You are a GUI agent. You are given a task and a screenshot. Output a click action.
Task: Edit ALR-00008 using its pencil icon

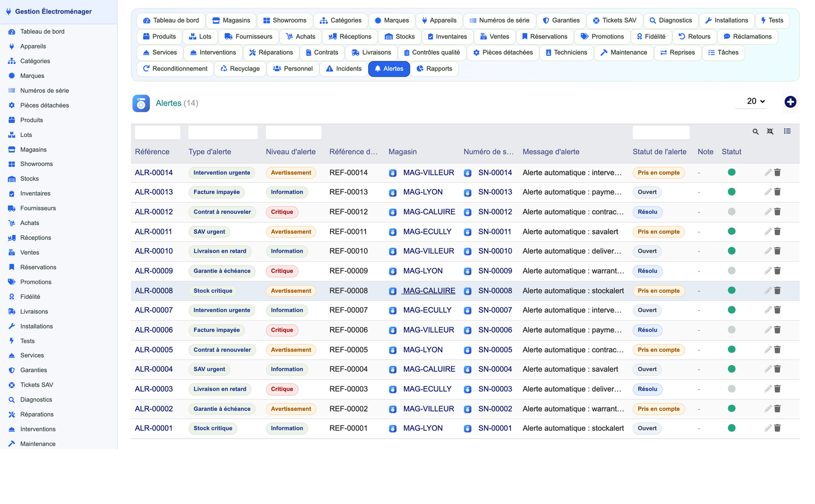point(768,291)
